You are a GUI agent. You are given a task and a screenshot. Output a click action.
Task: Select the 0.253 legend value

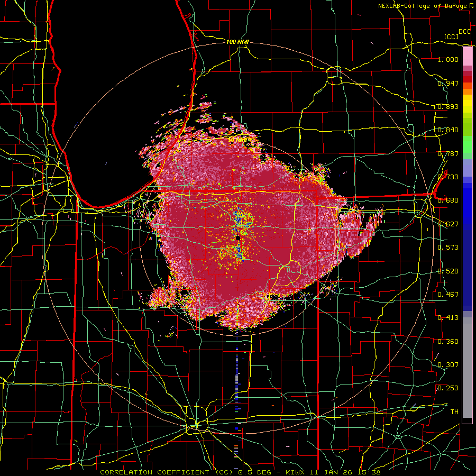pyautogui.click(x=448, y=388)
